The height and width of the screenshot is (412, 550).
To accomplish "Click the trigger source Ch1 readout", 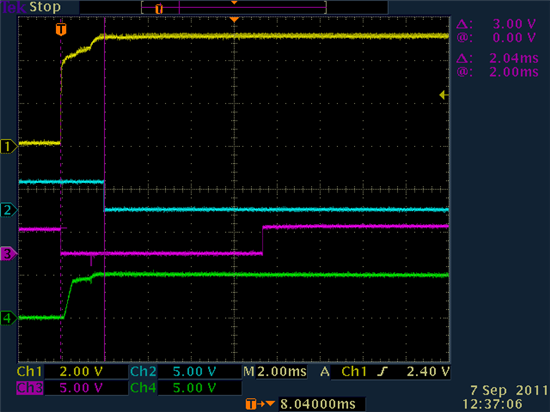I will pyautogui.click(x=354, y=371).
